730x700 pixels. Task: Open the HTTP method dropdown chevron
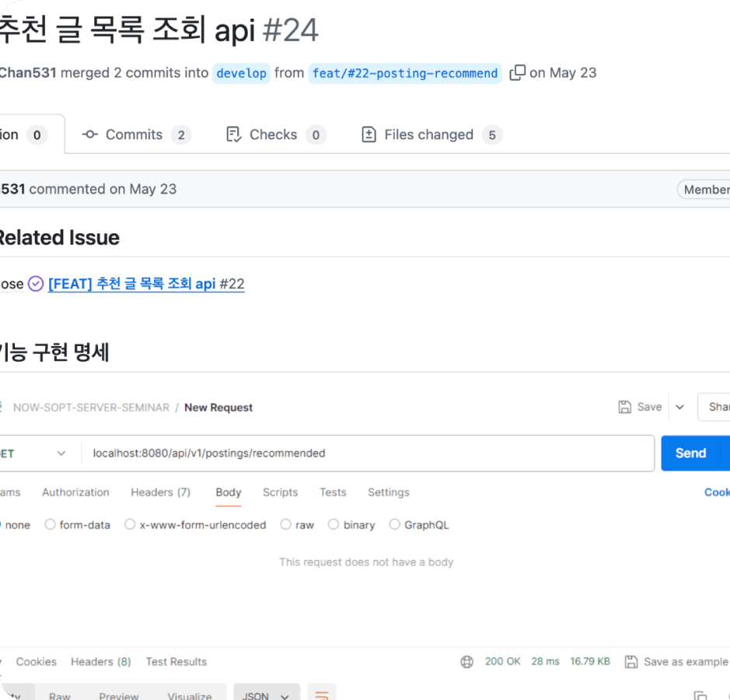coord(61,453)
